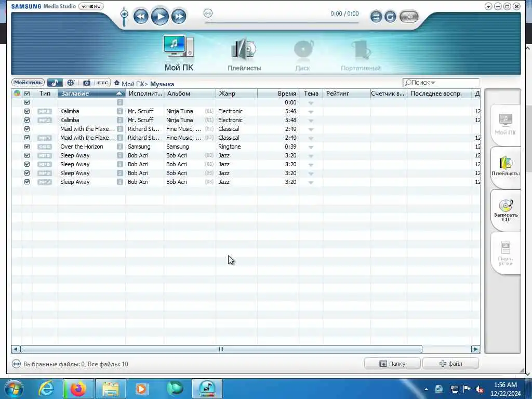Image resolution: width=532 pixels, height=399 pixels.
Task: Skip to the previous track
Action: (141, 16)
